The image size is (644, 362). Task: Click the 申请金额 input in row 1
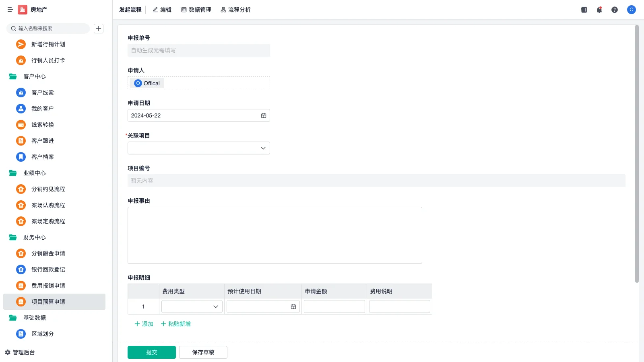pos(334,306)
